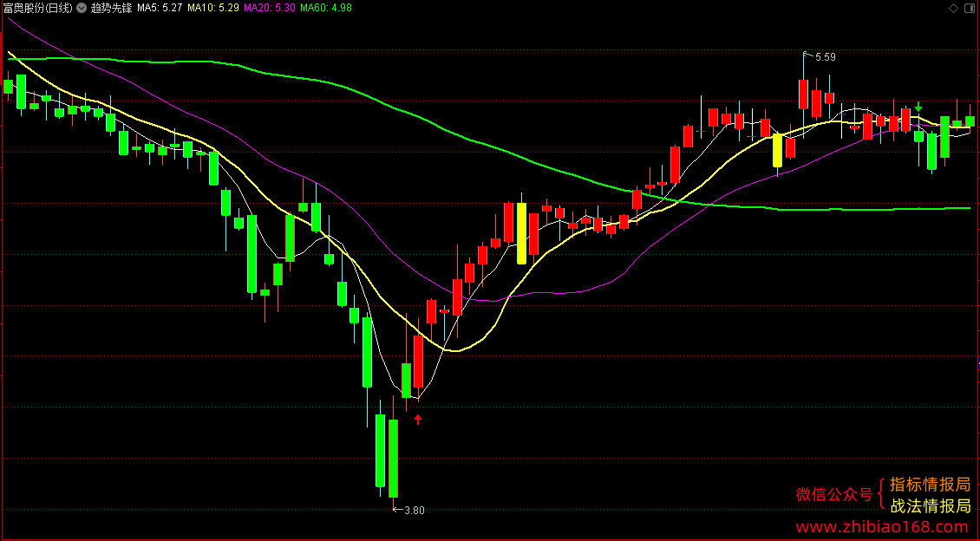Click the MA60: 4.98 label
The width and height of the screenshot is (980, 541).
pos(325,8)
